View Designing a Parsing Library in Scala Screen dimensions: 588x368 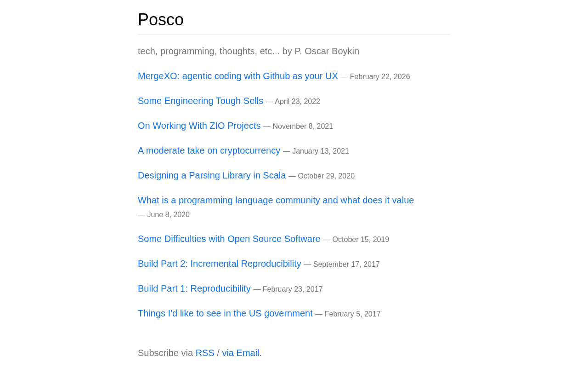pyautogui.click(x=212, y=176)
